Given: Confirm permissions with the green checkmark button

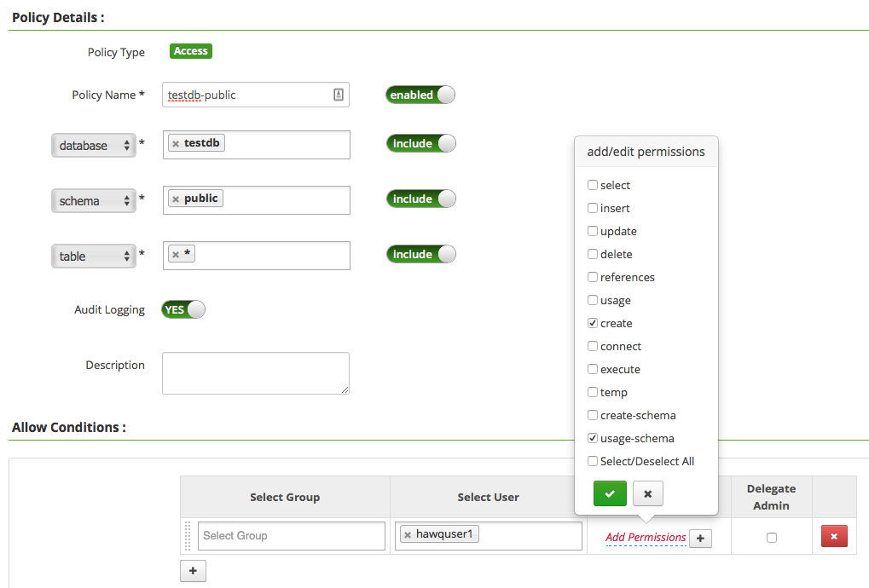Looking at the screenshot, I should 610,493.
